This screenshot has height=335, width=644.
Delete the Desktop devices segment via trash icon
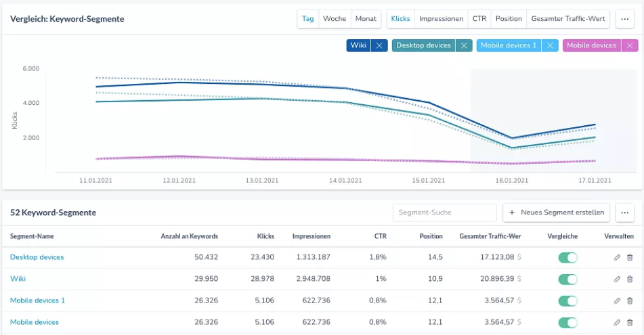point(630,258)
